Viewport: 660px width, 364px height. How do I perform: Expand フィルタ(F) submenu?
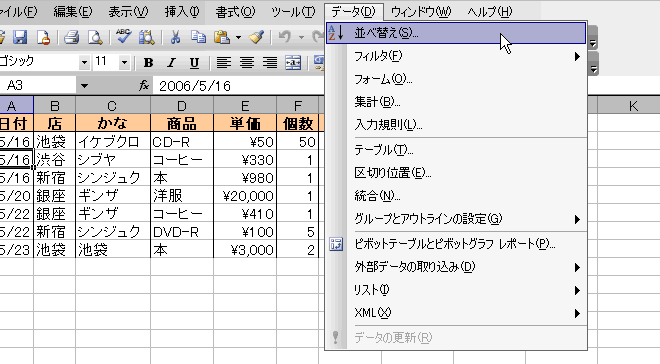578,56
